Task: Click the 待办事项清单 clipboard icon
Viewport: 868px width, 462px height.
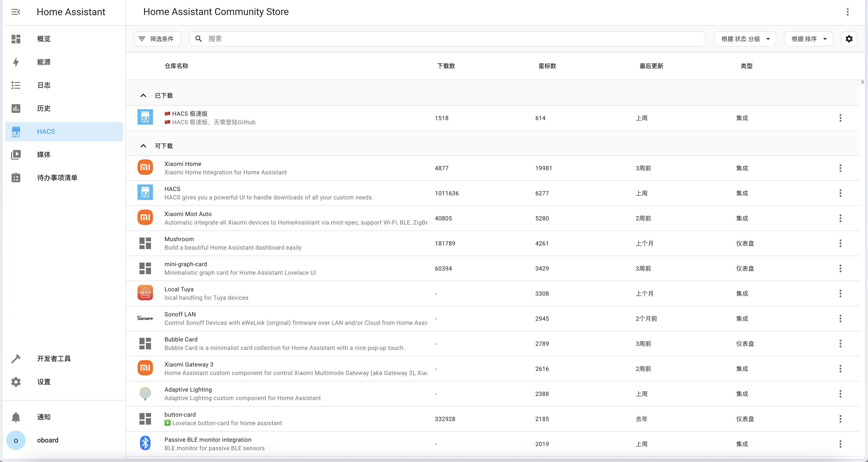Action: [x=16, y=178]
